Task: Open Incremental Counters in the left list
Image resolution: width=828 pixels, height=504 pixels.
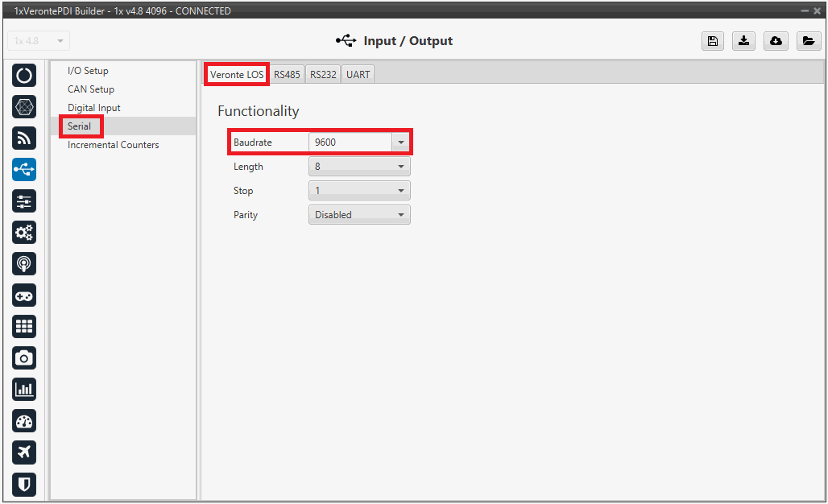Action: 113,145
